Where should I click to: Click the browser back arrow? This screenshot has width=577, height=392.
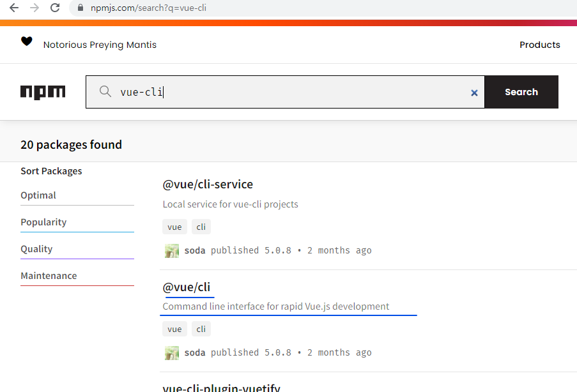[13, 8]
